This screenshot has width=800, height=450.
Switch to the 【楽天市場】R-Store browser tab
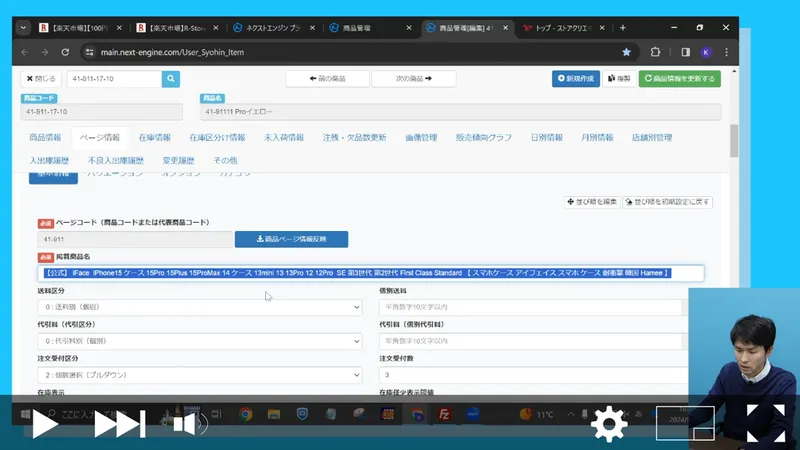tap(177, 28)
